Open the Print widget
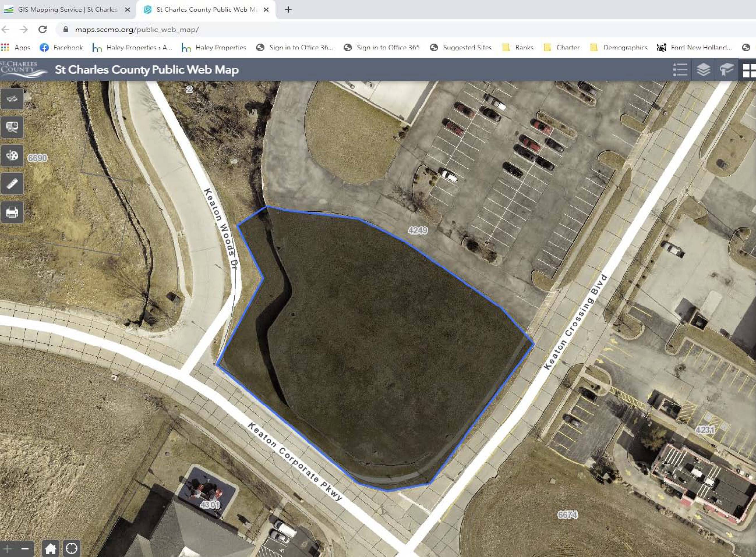 12,212
